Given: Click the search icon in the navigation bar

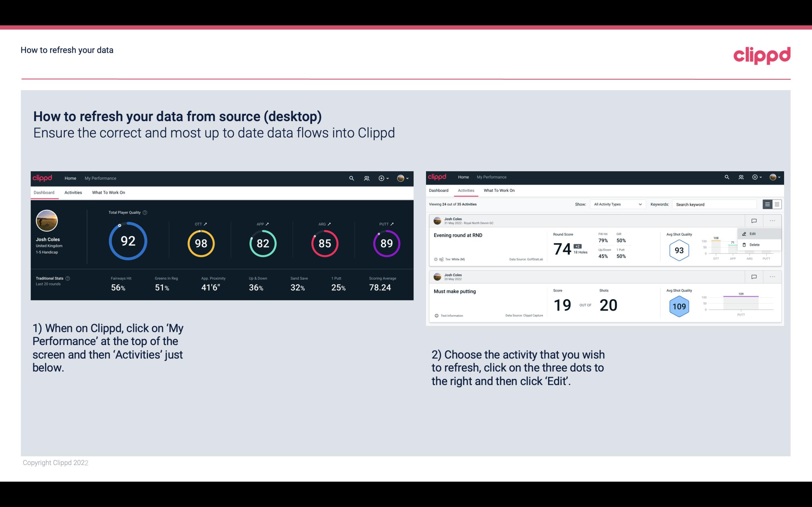Looking at the screenshot, I should point(351,177).
